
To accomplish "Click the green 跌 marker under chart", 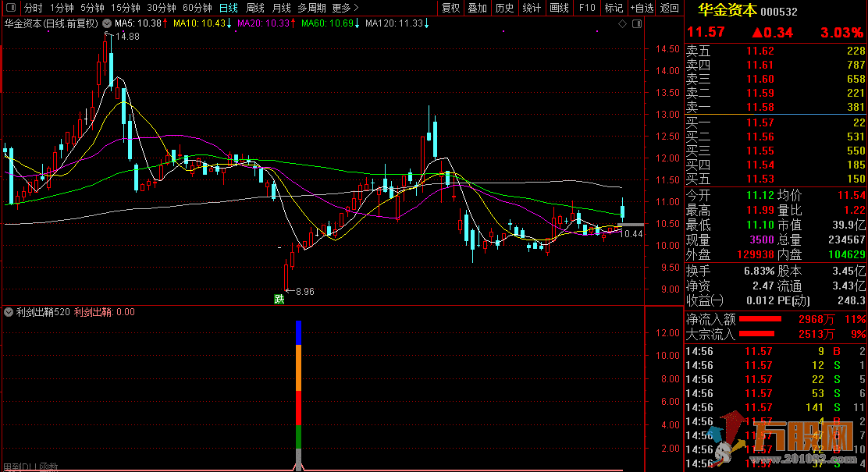I will pos(279,300).
